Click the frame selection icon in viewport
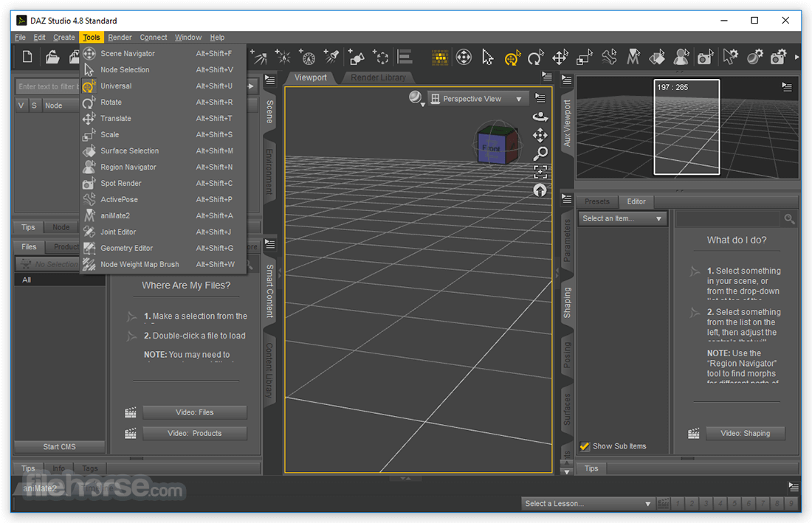 pos(540,172)
